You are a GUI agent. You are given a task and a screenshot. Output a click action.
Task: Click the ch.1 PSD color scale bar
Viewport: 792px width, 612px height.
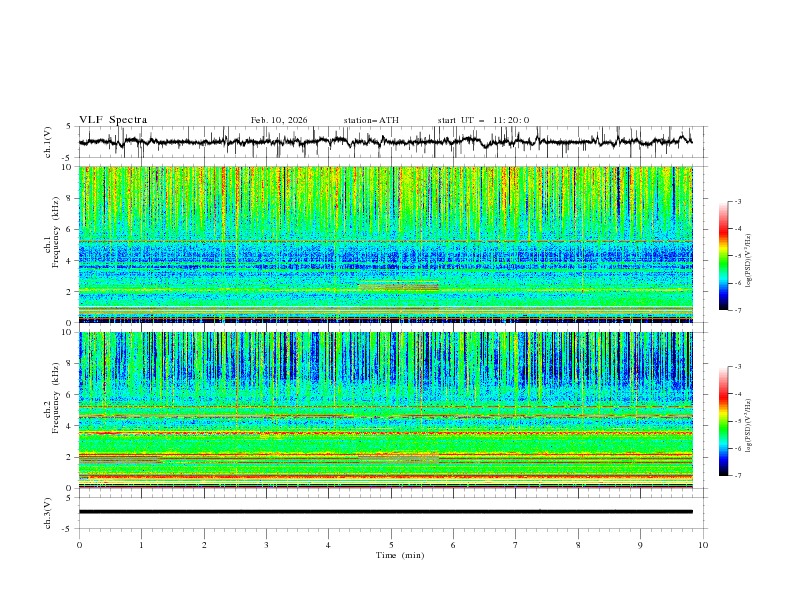[723, 256]
